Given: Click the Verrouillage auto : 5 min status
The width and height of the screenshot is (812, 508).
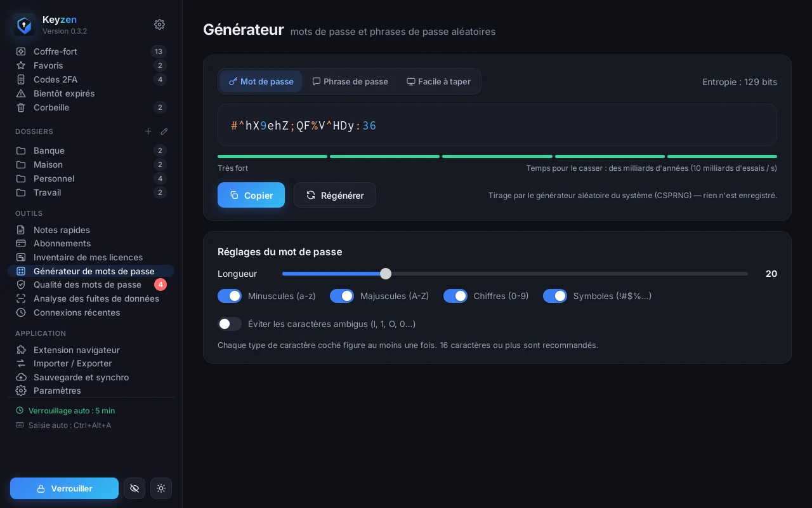Looking at the screenshot, I should point(65,411).
